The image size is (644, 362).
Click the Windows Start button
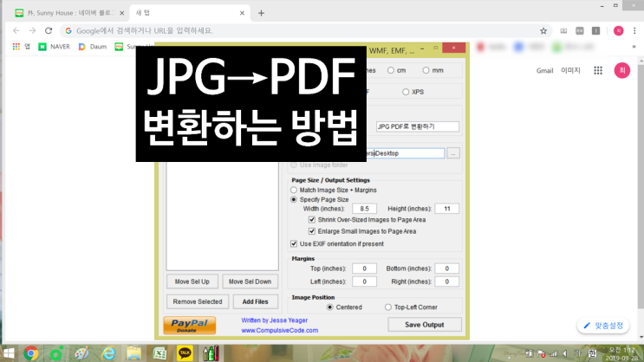8,353
